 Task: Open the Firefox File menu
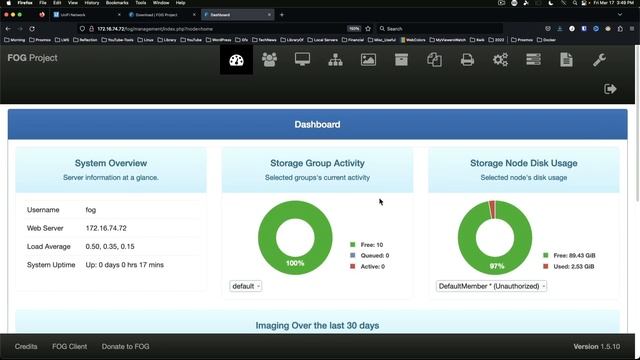[x=43, y=3]
